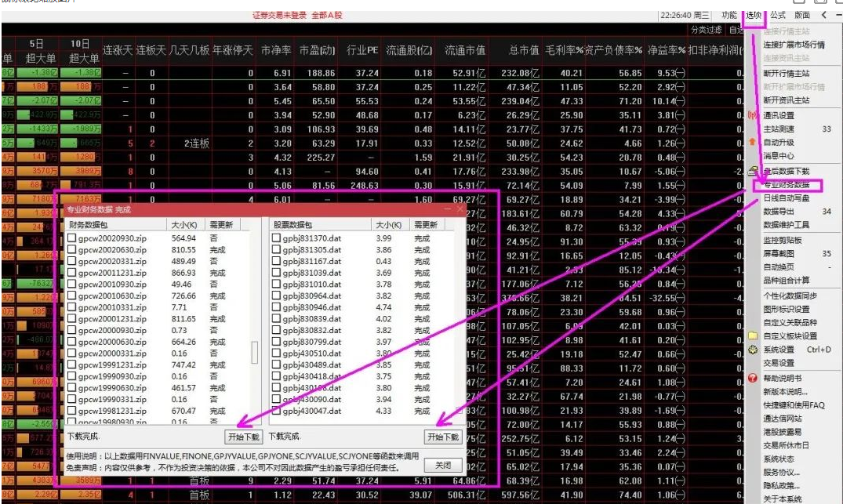Click the 总市值 column header
This screenshot has width=843, height=504.
click(x=523, y=50)
